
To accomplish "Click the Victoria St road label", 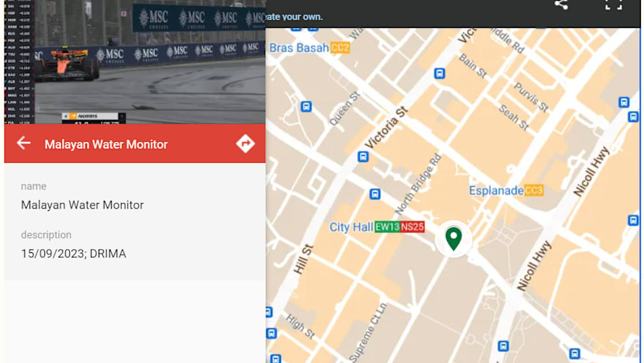I will pyautogui.click(x=386, y=129).
